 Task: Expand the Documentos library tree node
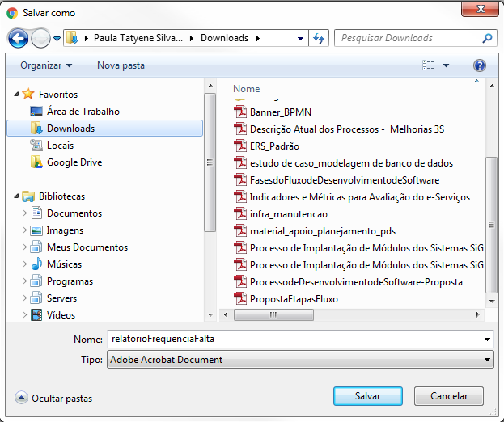[x=23, y=213]
